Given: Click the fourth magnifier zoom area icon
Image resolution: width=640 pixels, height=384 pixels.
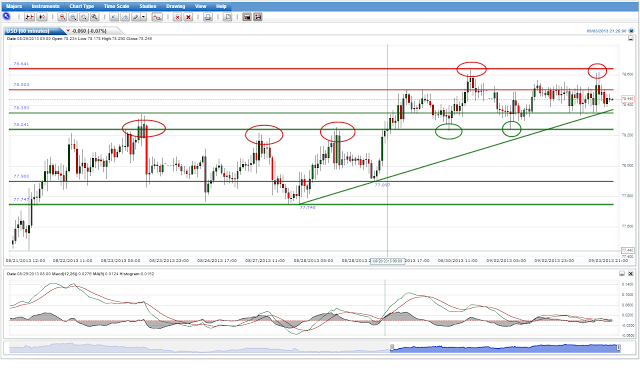Looking at the screenshot, I should 94,17.
